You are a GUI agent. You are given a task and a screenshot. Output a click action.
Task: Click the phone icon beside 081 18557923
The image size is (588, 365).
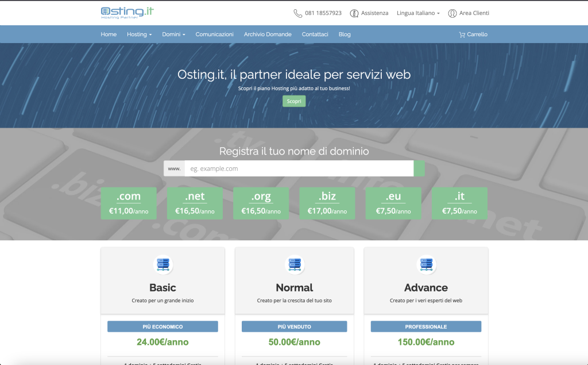click(x=297, y=13)
